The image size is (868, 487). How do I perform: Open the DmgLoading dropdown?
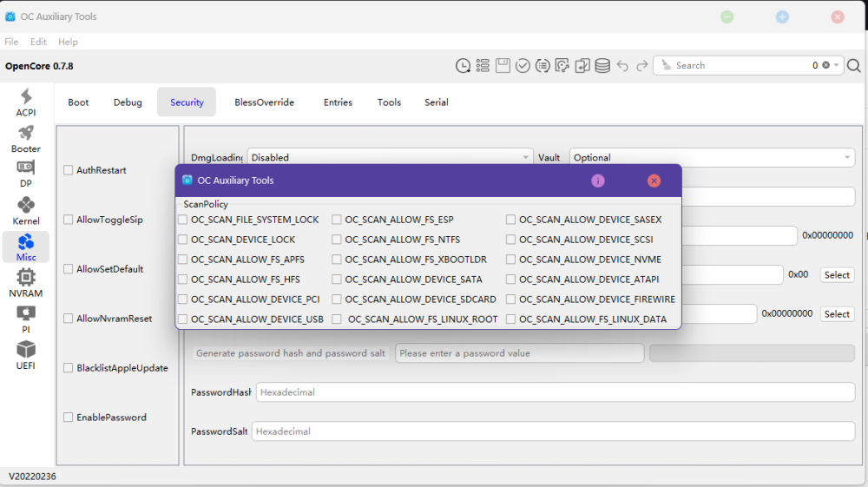(391, 157)
